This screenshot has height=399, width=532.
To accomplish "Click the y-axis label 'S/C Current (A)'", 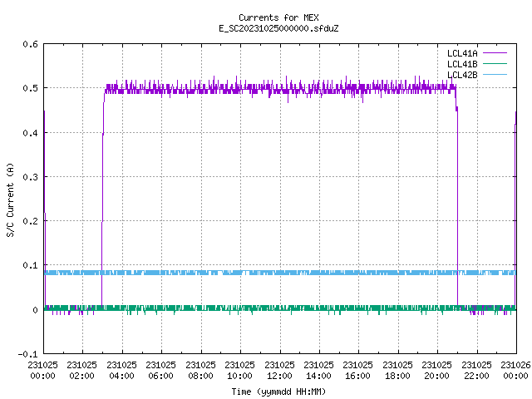I will 10,199.
